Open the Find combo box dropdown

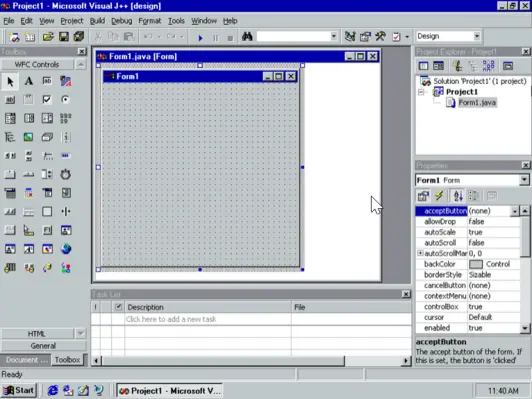pos(334,36)
